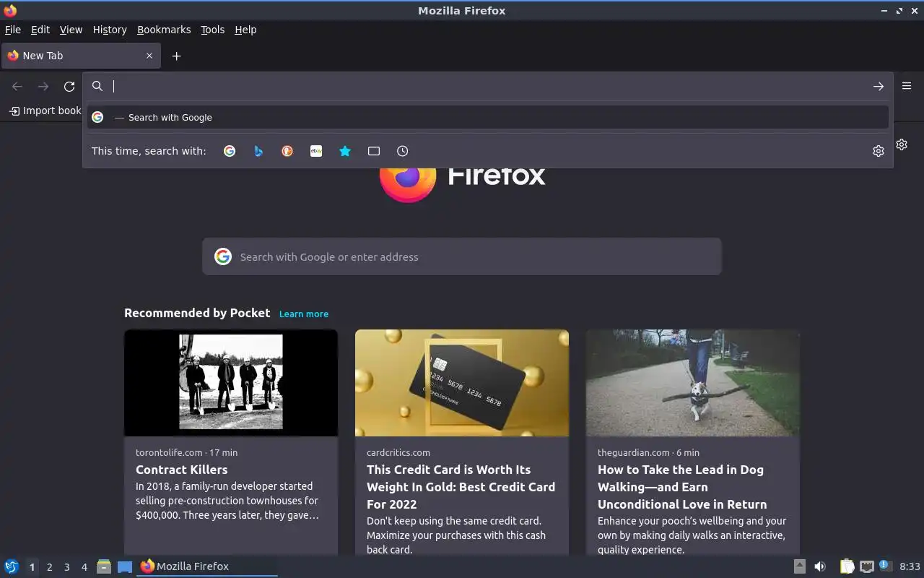This screenshot has height=578, width=924.
Task: Open the View menu
Action: (71, 30)
